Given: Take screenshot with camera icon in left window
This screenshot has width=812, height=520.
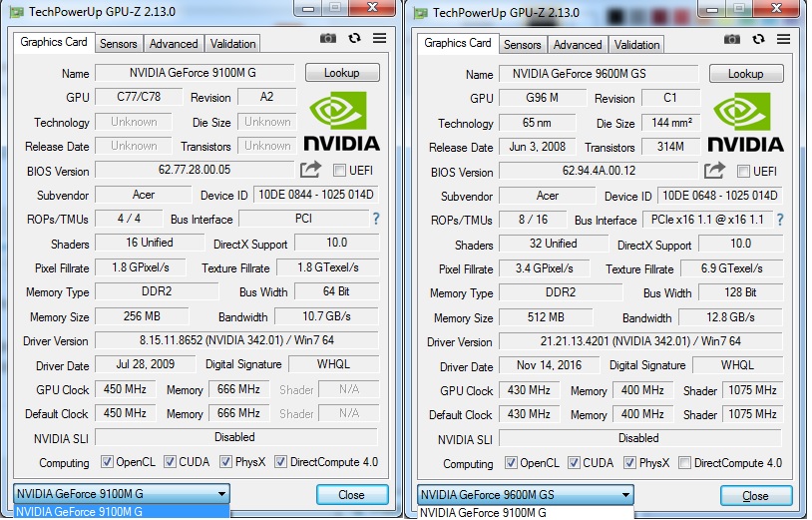Looking at the screenshot, I should coord(328,38).
